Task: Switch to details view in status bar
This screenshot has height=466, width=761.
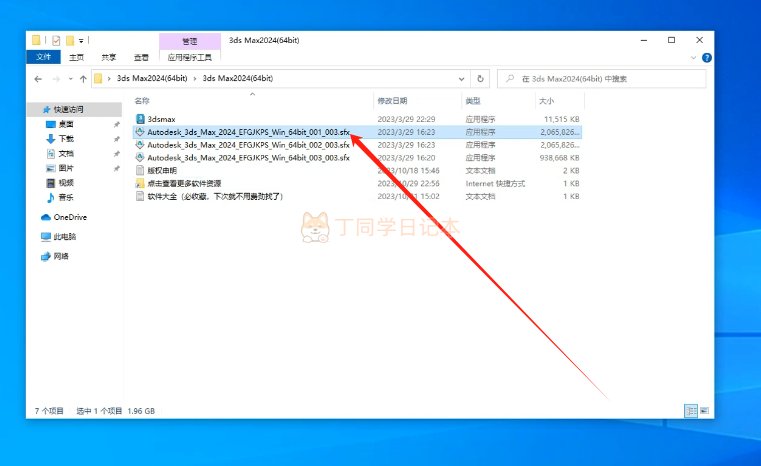Action: [x=691, y=411]
